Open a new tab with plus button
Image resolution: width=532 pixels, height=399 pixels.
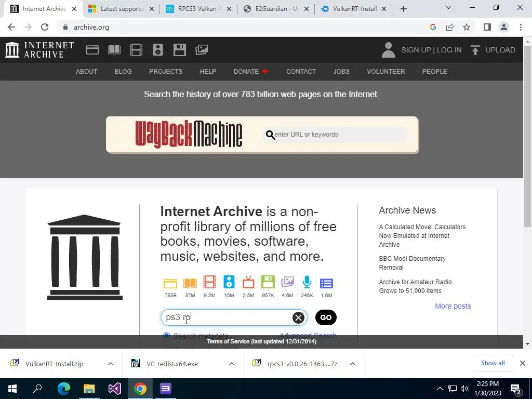(403, 9)
